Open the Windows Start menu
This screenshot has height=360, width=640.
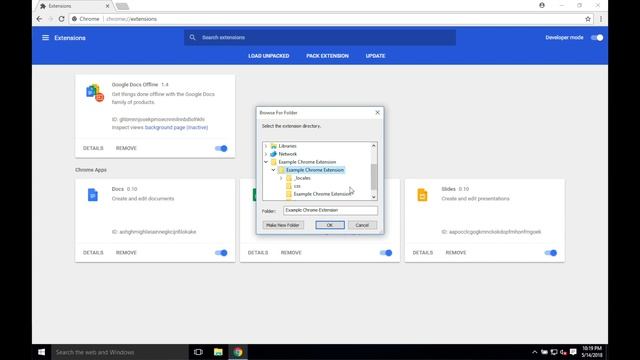pos(41,352)
